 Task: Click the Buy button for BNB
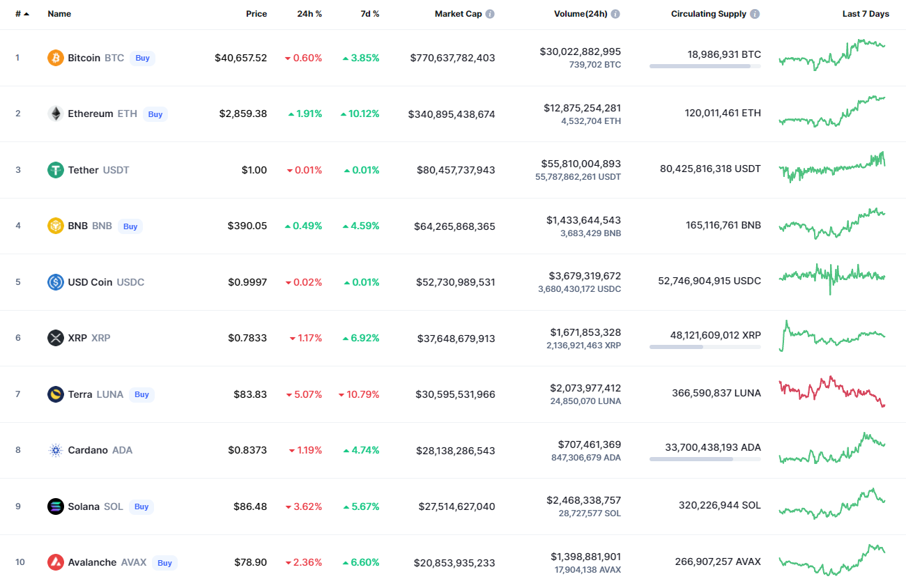point(130,226)
